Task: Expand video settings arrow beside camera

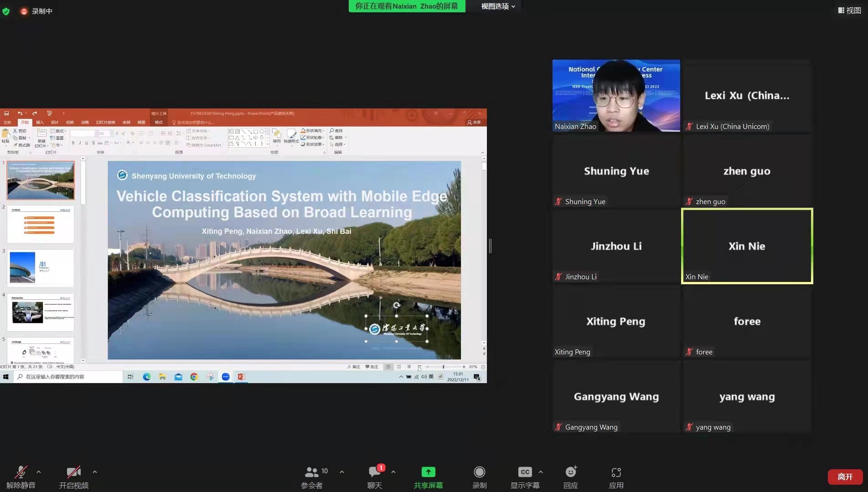Action: click(95, 472)
